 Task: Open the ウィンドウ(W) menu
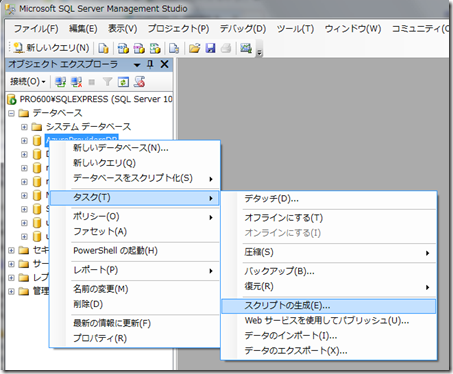pyautogui.click(x=353, y=29)
